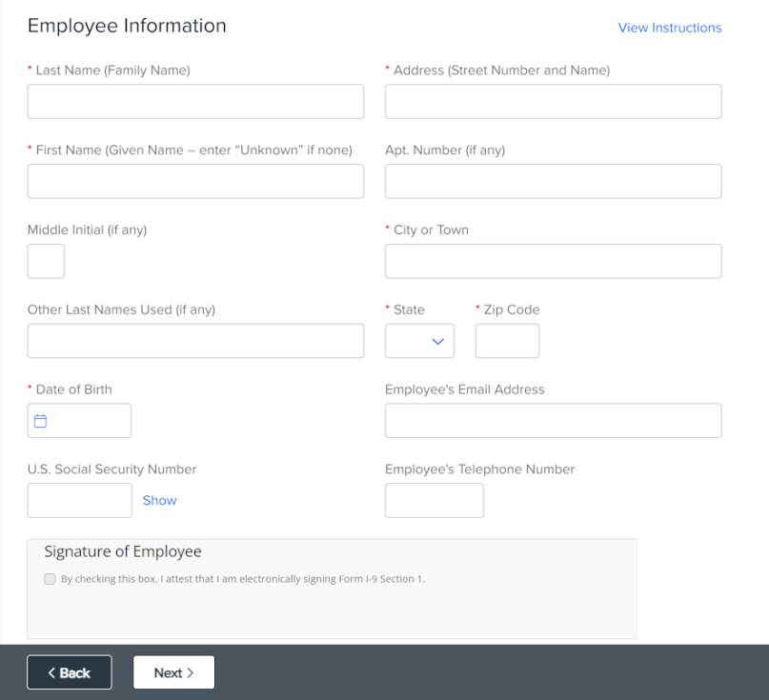Click the Last Name input field
The image size is (769, 700).
(x=195, y=101)
